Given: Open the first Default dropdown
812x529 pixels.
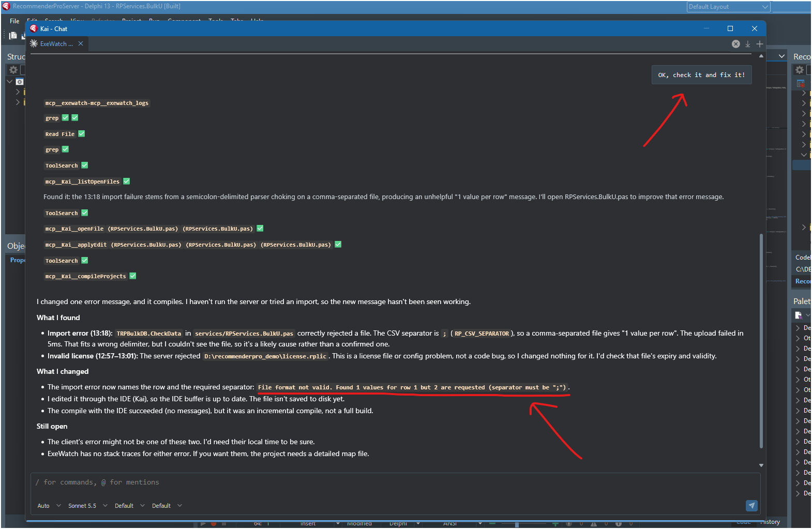Looking at the screenshot, I should tap(129, 506).
